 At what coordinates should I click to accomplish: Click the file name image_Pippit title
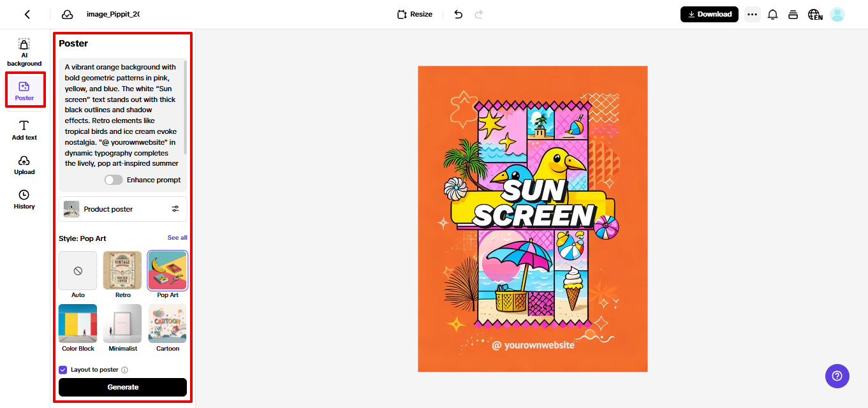click(113, 14)
